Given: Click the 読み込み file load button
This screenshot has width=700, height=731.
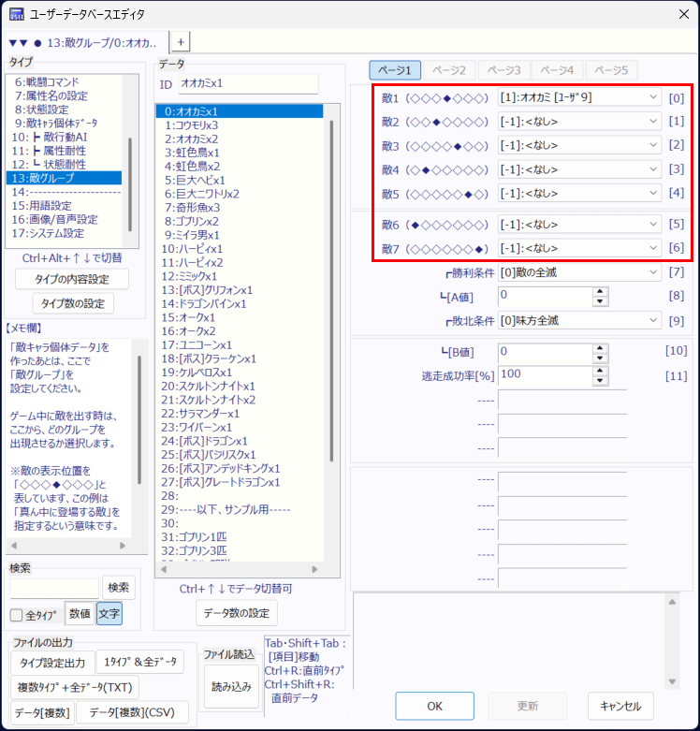Looking at the screenshot, I should pos(231,686).
